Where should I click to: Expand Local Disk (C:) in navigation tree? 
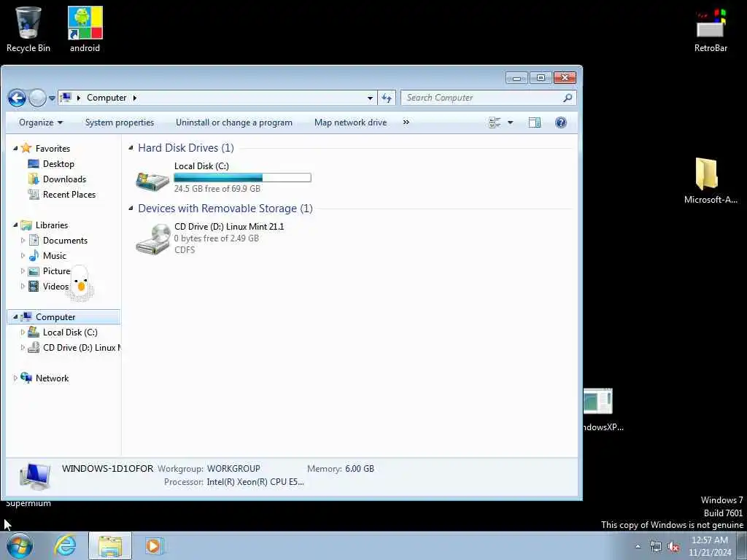(23, 332)
